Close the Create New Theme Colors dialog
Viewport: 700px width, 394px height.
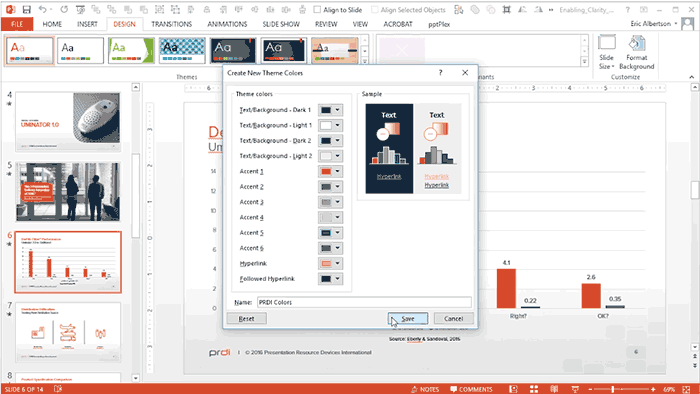465,72
